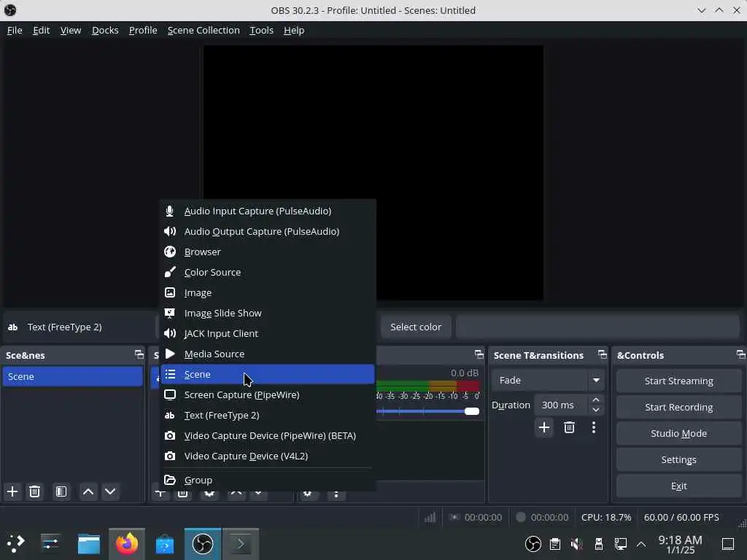Open the Discover store taskbar icon

pos(165,543)
